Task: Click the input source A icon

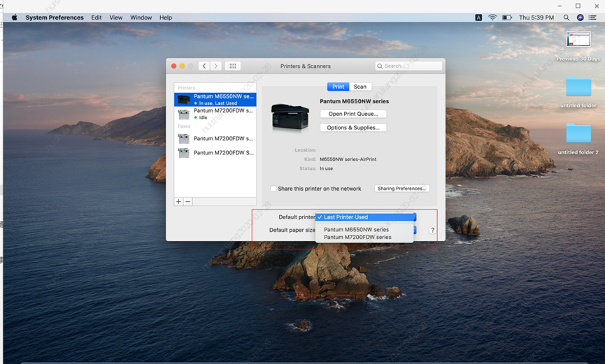Action: pyautogui.click(x=478, y=17)
